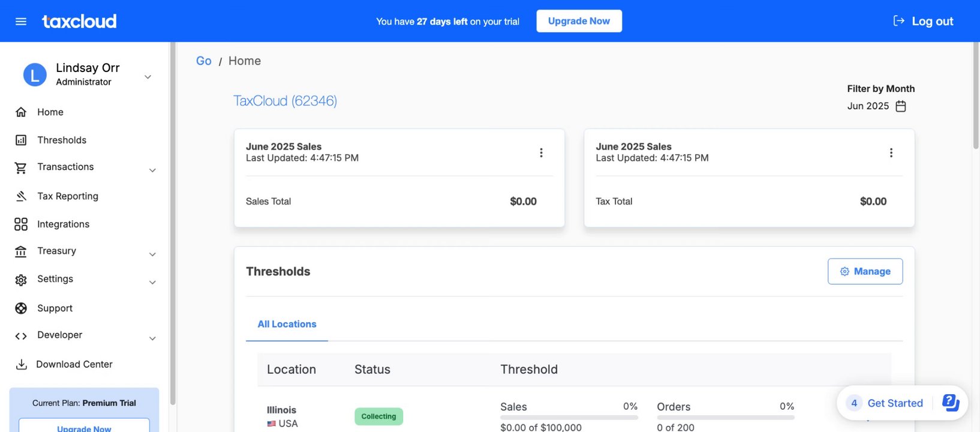Click the Manage thresholds button
Screen dimensions: 980x432
(865, 271)
